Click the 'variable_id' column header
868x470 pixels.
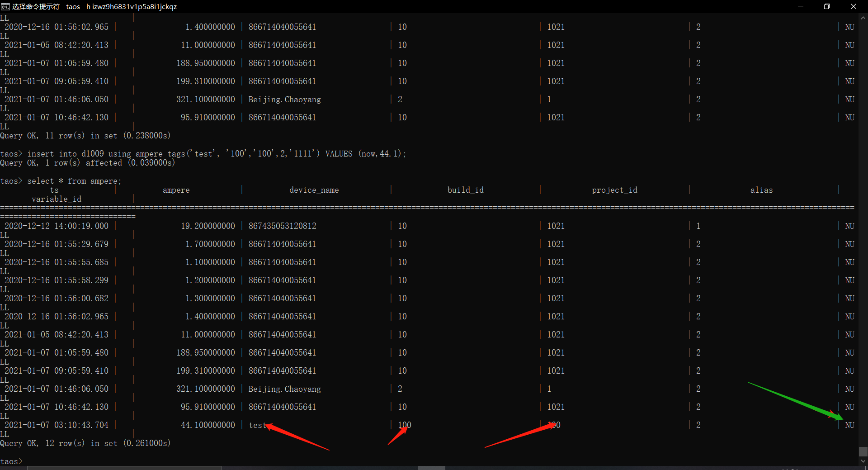(57, 199)
